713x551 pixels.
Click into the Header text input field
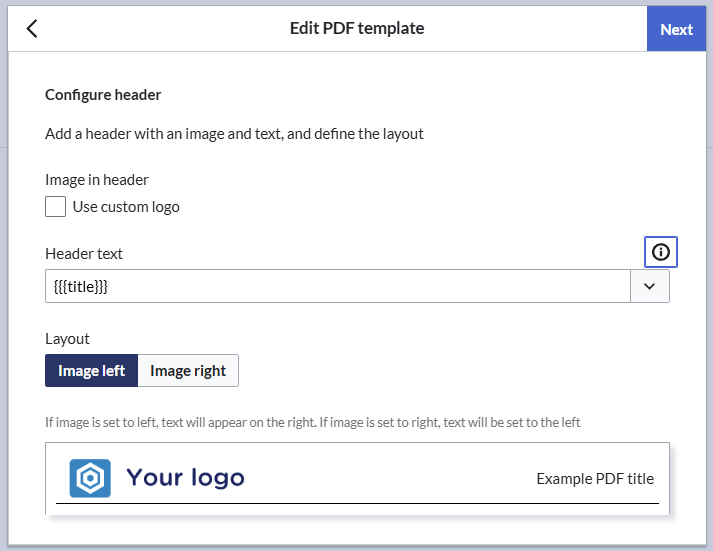(x=337, y=286)
